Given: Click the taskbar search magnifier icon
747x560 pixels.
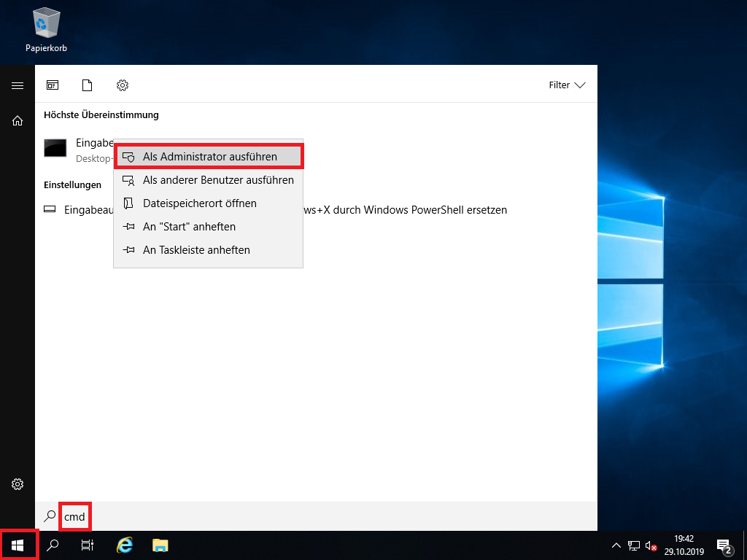Looking at the screenshot, I should point(53,545).
